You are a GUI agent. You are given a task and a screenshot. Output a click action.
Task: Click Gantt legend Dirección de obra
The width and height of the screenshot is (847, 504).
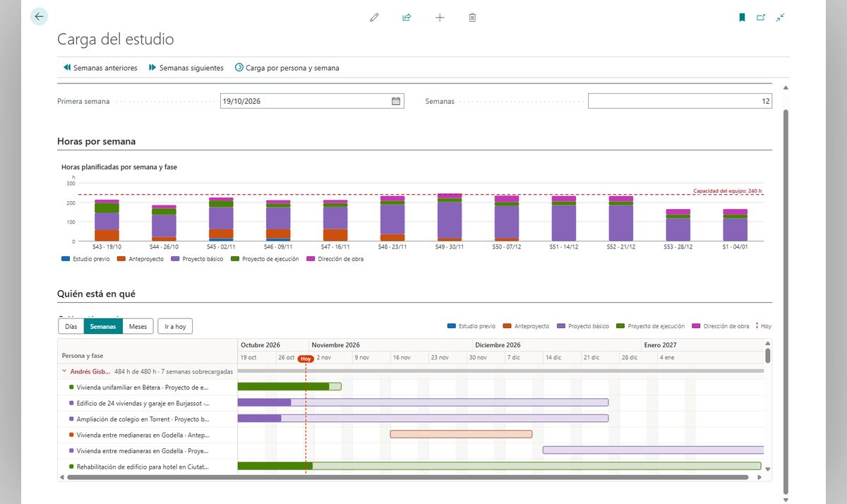pos(721,326)
